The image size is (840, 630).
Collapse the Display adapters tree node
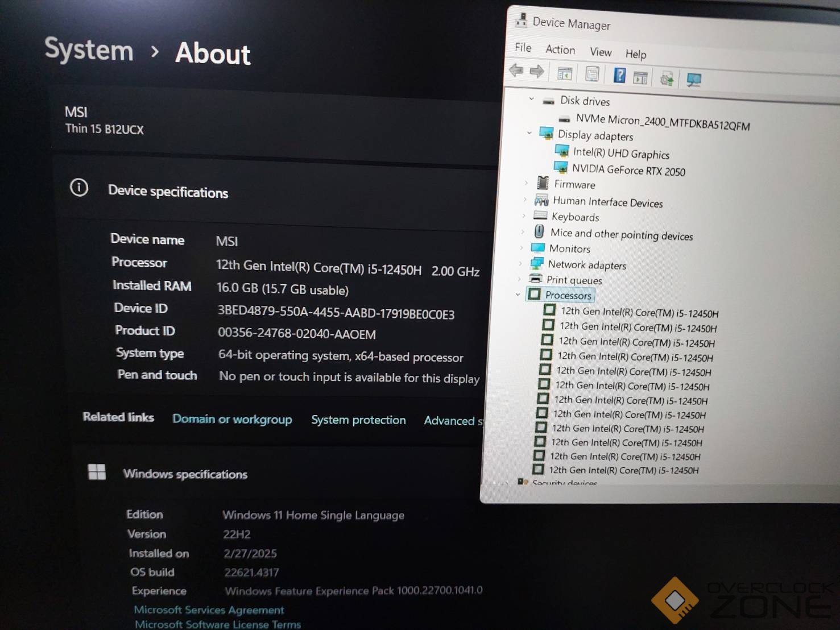529,132
